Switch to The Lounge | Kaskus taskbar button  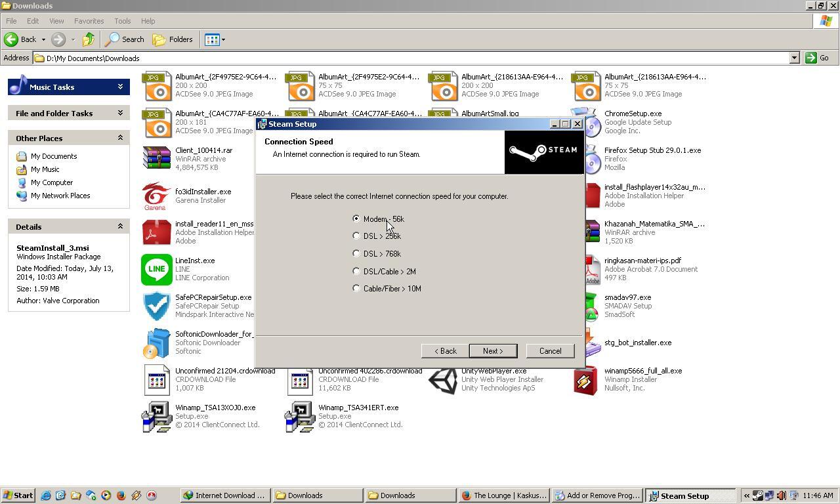tap(503, 495)
